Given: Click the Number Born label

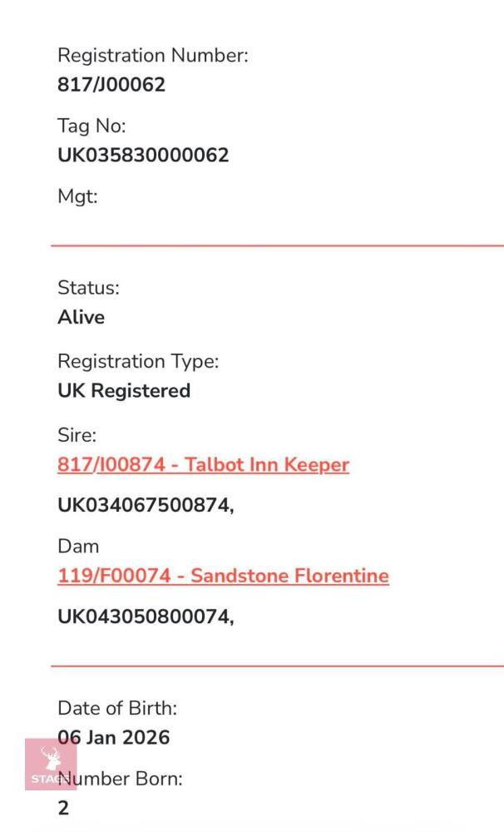Looking at the screenshot, I should (120, 779).
